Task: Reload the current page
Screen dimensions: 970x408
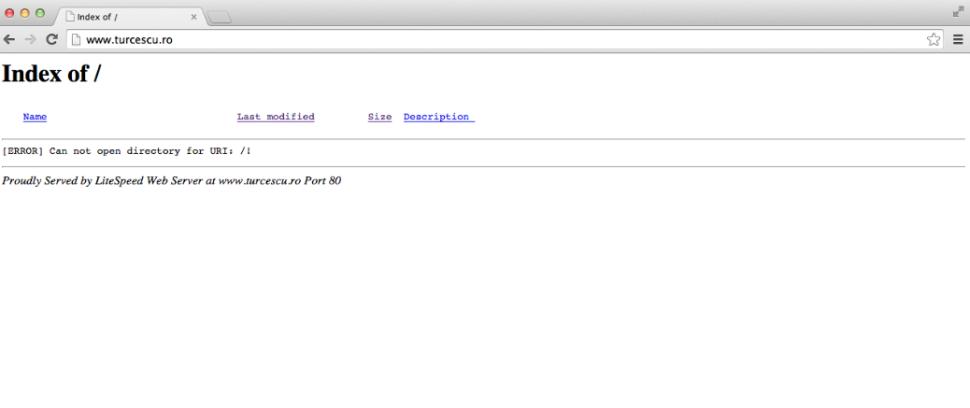Action: pos(51,39)
